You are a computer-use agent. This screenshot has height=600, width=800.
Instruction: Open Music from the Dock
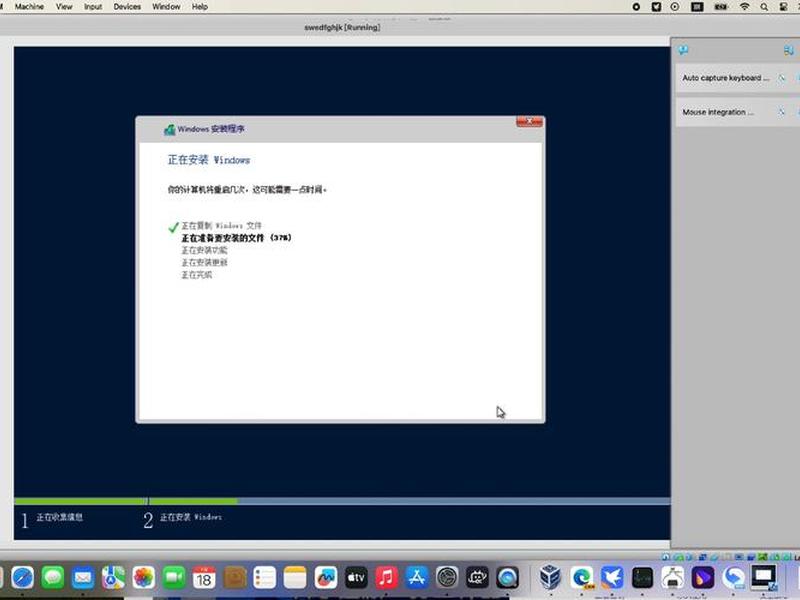[386, 578]
